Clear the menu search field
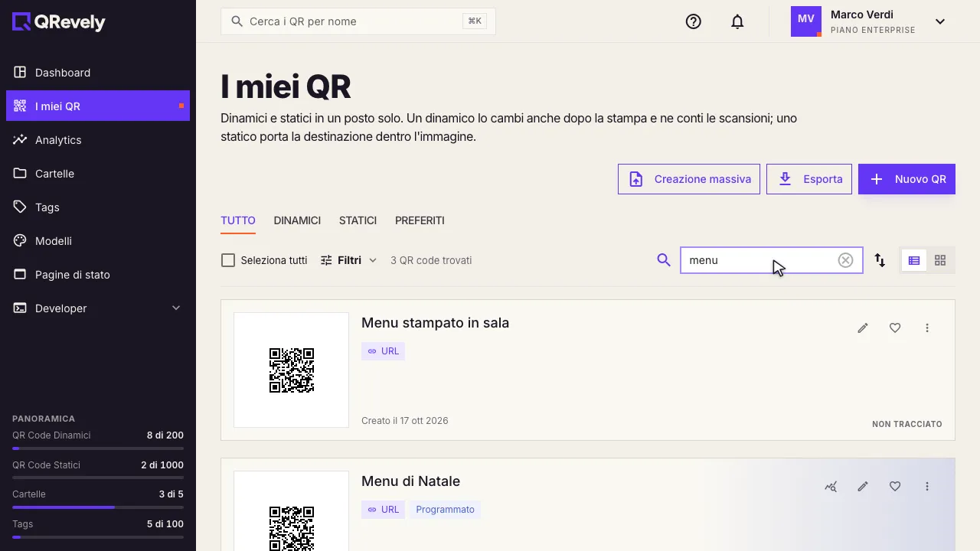Screen dimensions: 980x551 tap(845, 260)
